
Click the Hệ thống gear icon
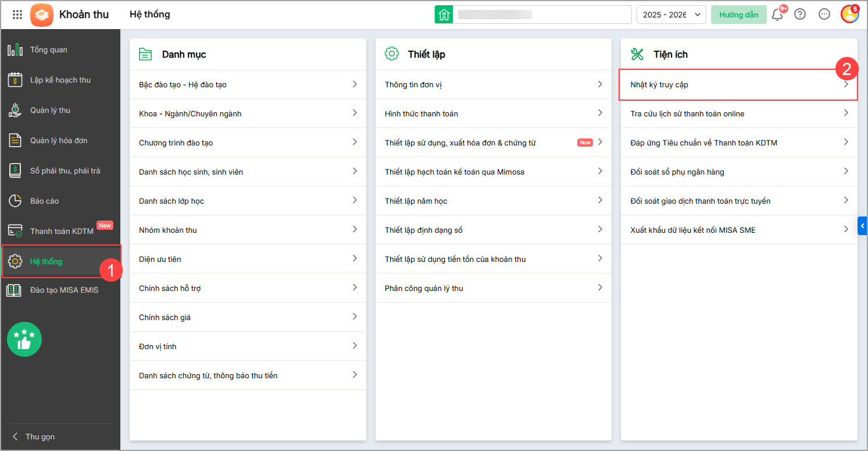click(x=15, y=261)
